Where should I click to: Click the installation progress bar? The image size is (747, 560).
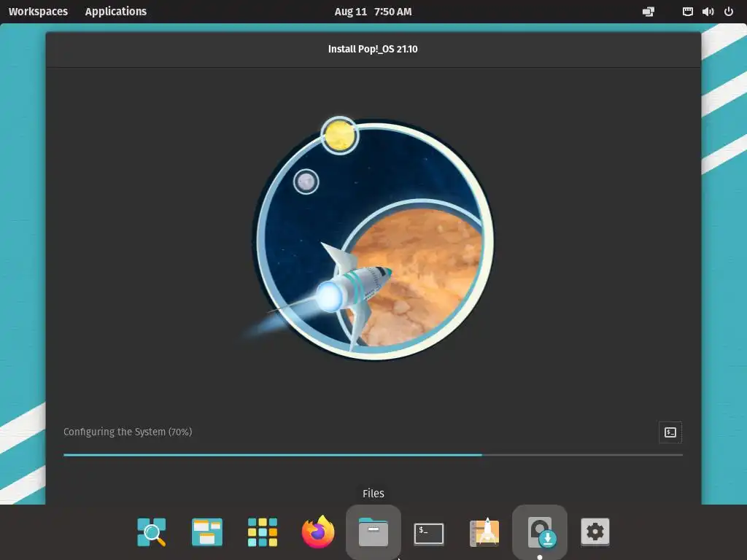(373, 455)
